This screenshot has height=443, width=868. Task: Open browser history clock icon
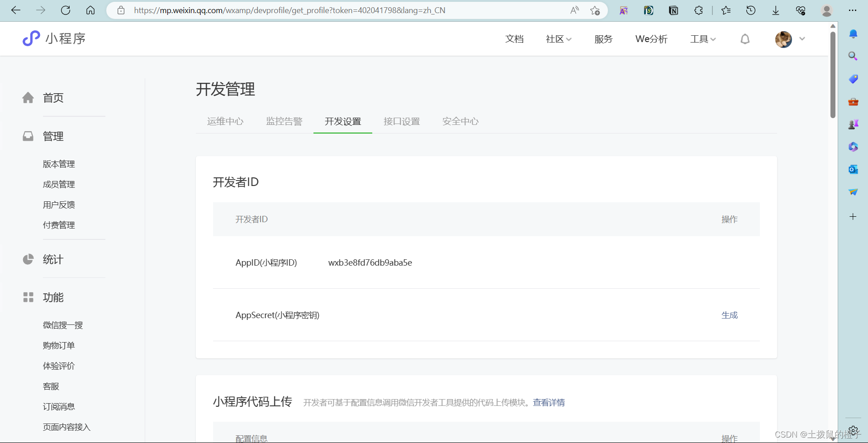pyautogui.click(x=751, y=10)
